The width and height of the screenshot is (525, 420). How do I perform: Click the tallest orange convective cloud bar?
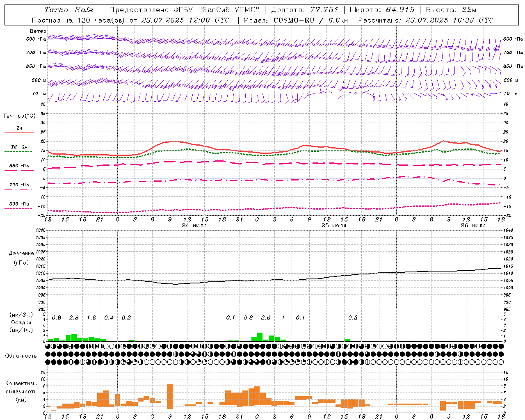pos(170,396)
